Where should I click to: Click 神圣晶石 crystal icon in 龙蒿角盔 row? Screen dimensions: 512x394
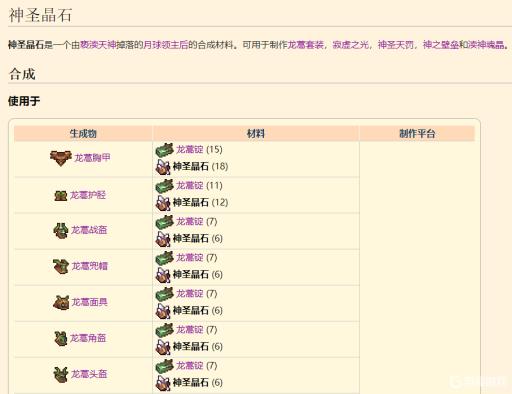[163, 347]
